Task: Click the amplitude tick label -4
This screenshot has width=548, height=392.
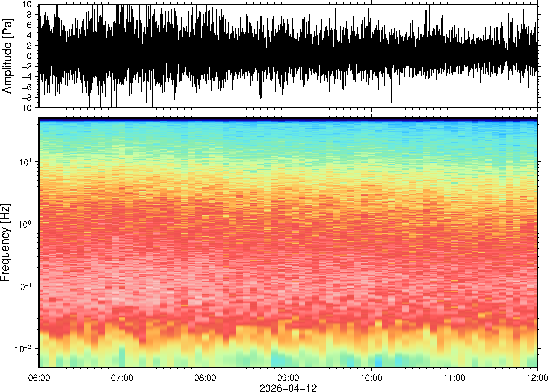Action: click(27, 77)
